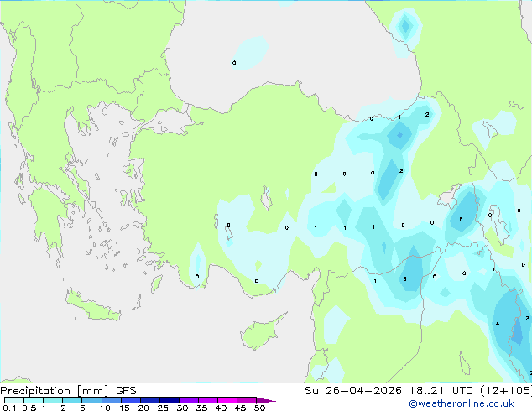Viewport: 532px width, 411px height.
Task: Click the 40–45 mm magenta legend swatch
Action: pos(227,400)
